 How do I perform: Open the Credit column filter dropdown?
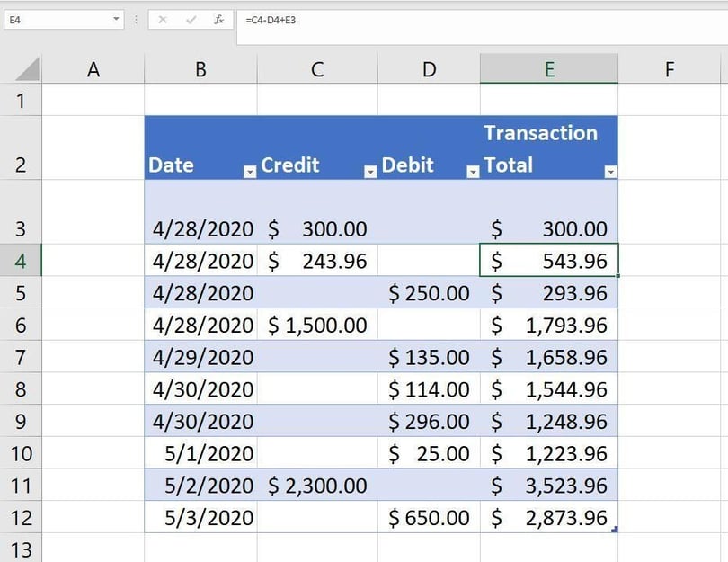[x=369, y=172]
